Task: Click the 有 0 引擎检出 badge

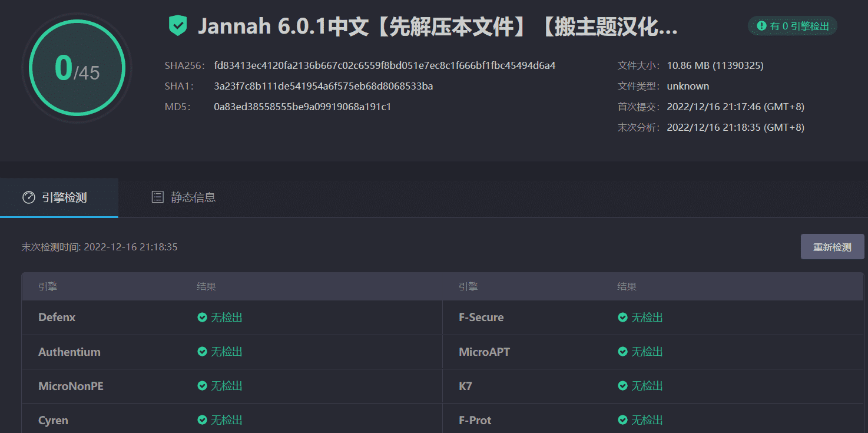Action: 793,26
